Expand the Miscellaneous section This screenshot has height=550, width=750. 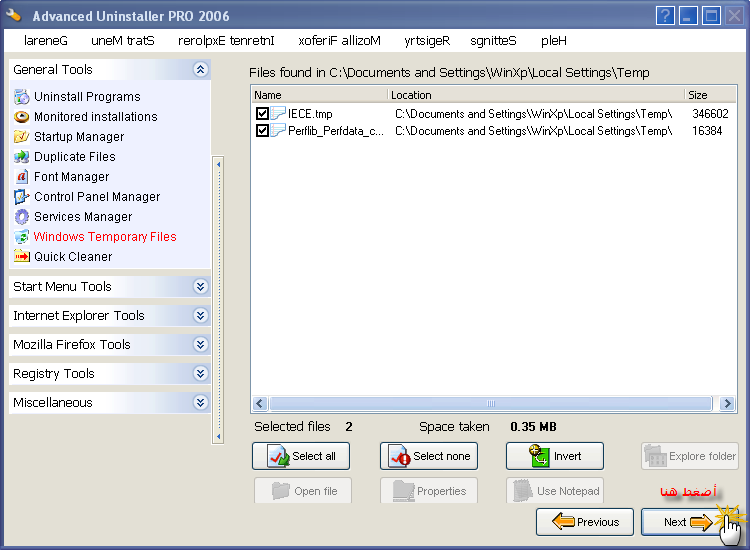coord(200,403)
